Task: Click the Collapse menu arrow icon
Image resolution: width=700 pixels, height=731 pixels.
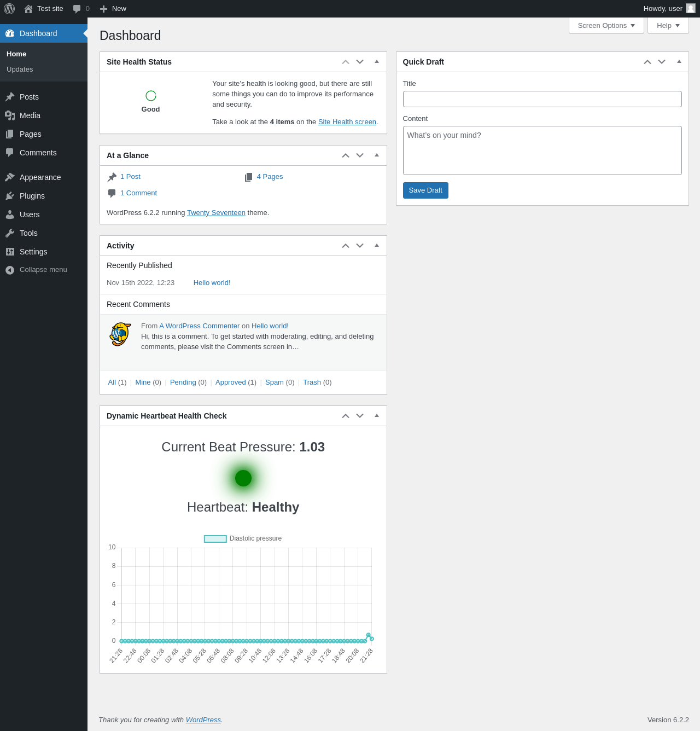Action: click(x=10, y=270)
